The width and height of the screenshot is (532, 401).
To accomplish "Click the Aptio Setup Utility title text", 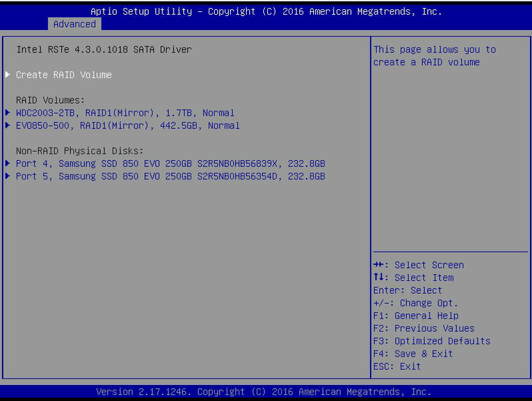I will [267, 11].
